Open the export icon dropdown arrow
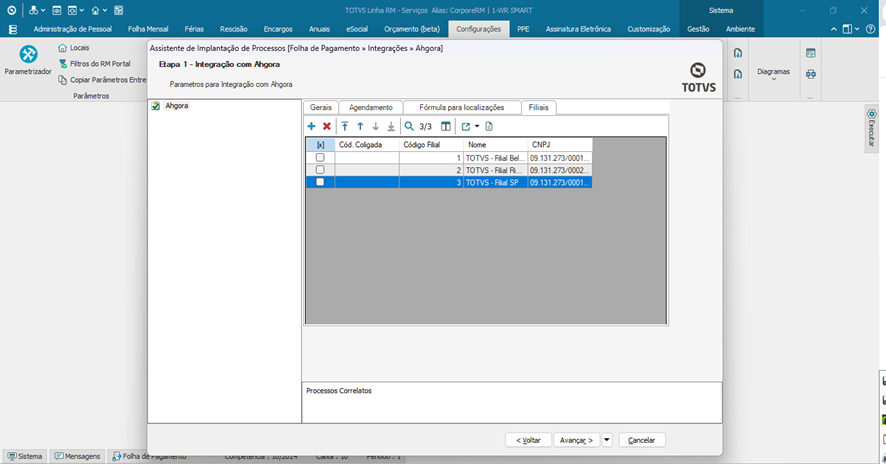This screenshot has height=464, width=886. coord(477,127)
